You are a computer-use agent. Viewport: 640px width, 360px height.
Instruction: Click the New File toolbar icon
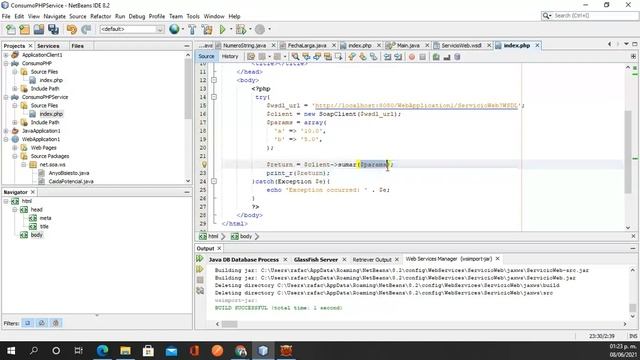(11, 29)
